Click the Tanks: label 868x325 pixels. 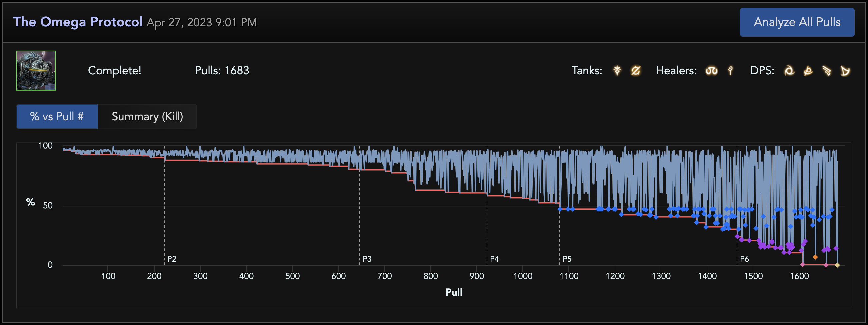tap(587, 71)
